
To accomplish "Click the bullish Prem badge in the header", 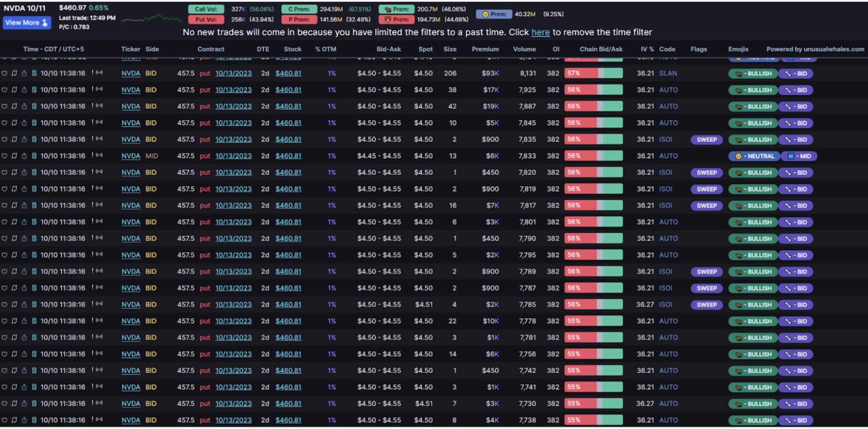I will point(397,9).
